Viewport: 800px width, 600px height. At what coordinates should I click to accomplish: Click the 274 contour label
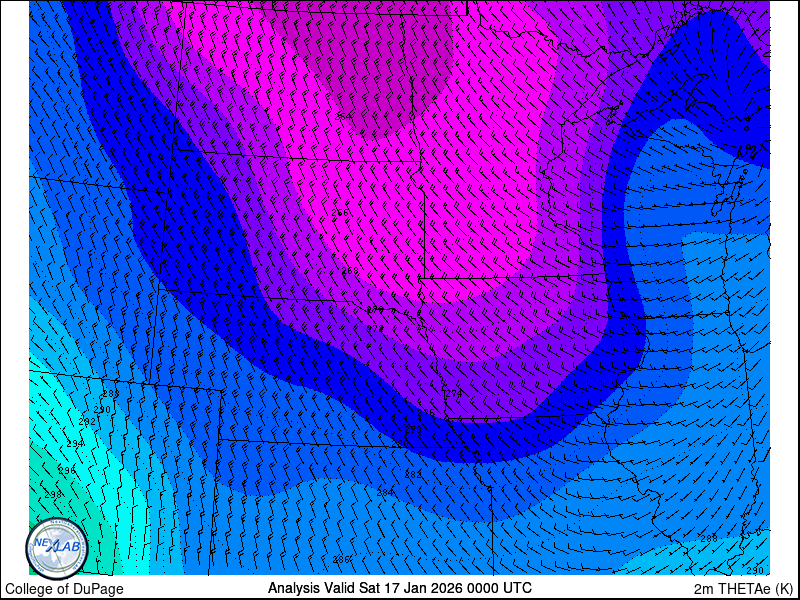[x=454, y=393]
